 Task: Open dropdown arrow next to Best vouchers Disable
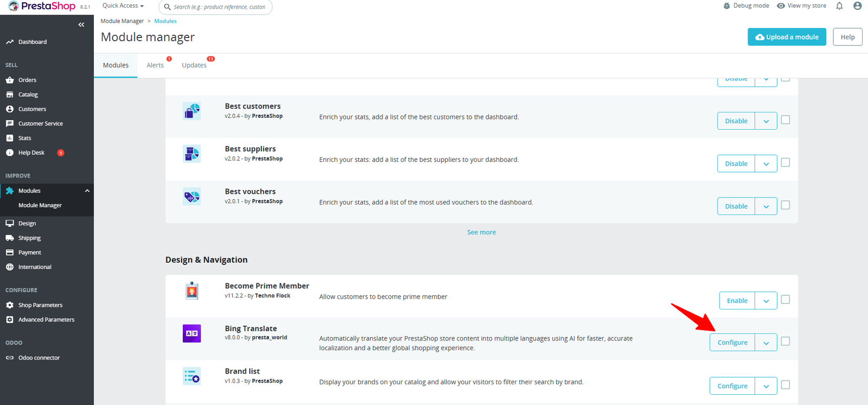point(766,206)
